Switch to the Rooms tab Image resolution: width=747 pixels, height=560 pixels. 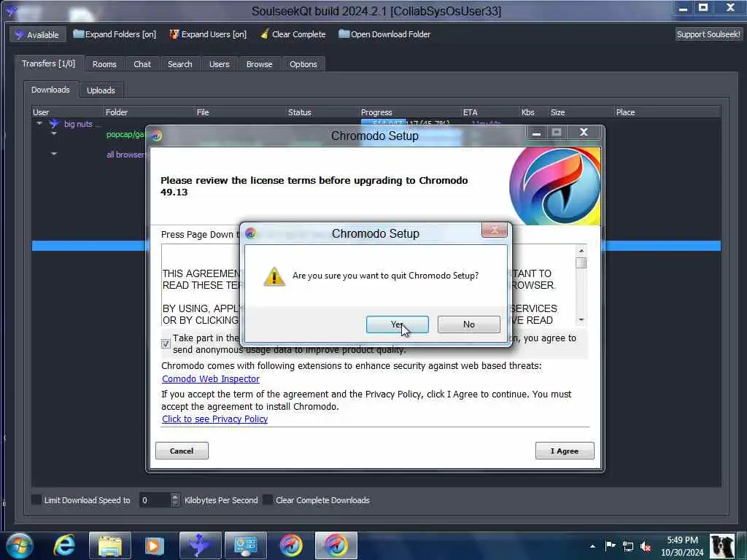pyautogui.click(x=104, y=64)
